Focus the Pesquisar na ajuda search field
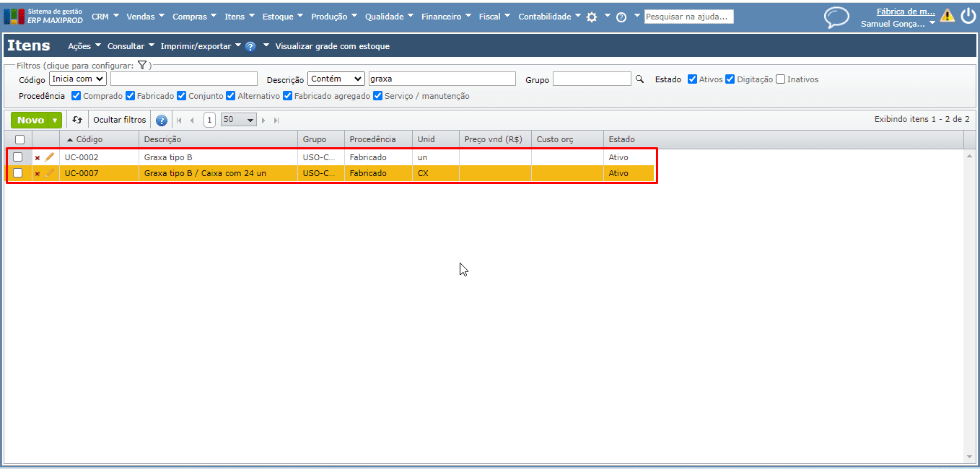 [689, 16]
